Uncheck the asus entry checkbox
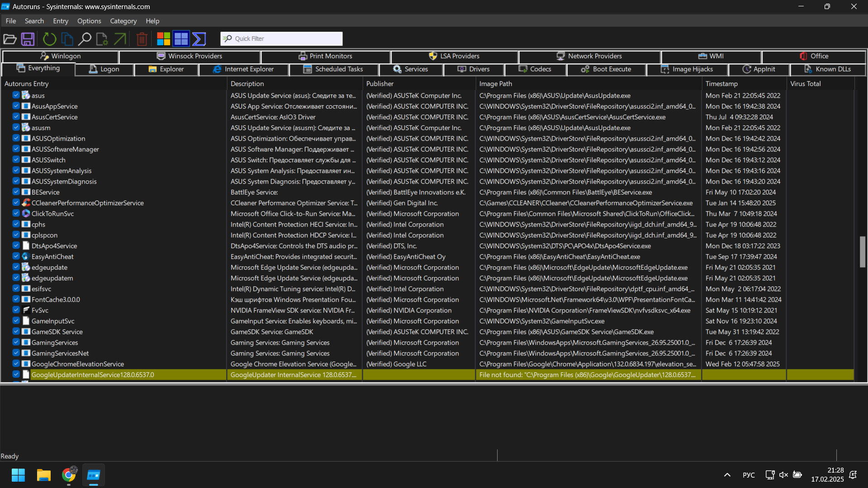Image resolution: width=868 pixels, height=488 pixels. (x=16, y=95)
